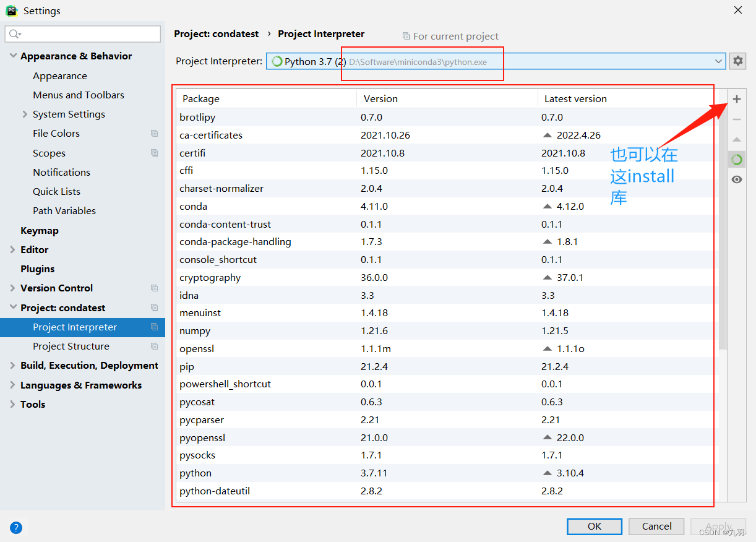Image resolution: width=756 pixels, height=542 pixels.
Task: Open Path Variables settings
Action: tap(64, 210)
